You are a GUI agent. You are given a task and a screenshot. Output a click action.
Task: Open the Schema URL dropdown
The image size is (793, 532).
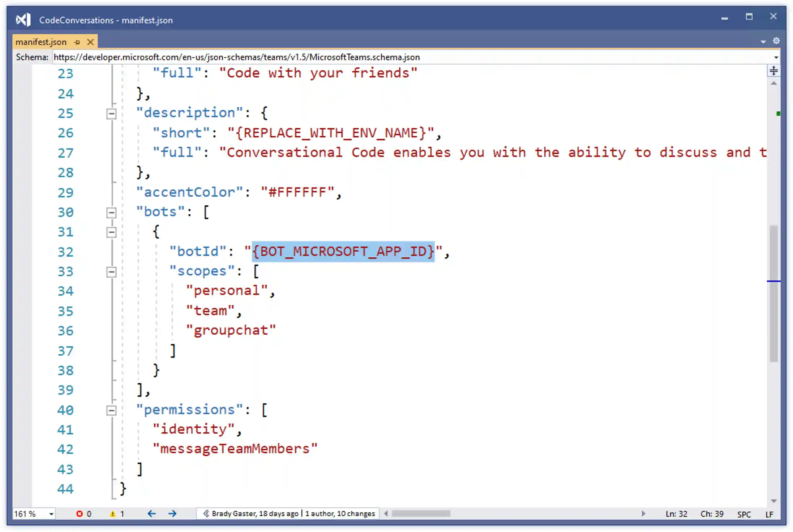click(776, 57)
